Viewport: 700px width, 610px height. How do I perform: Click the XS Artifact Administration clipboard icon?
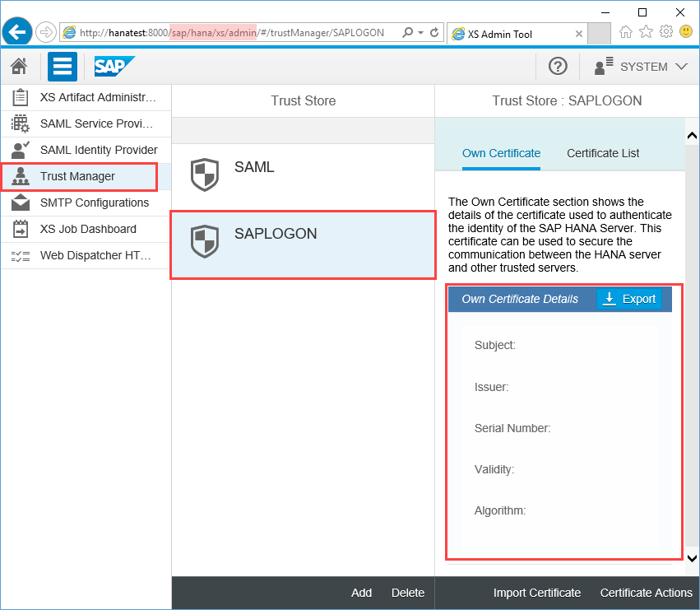(20, 97)
